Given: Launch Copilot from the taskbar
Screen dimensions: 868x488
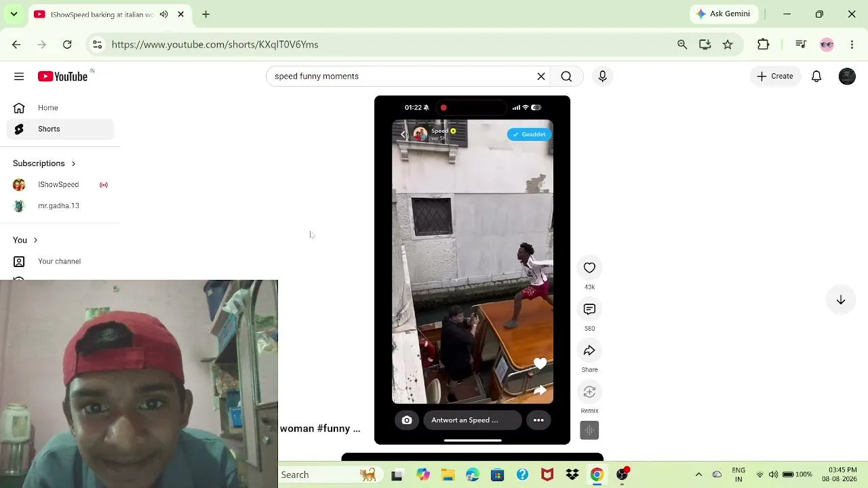Looking at the screenshot, I should click(x=423, y=475).
